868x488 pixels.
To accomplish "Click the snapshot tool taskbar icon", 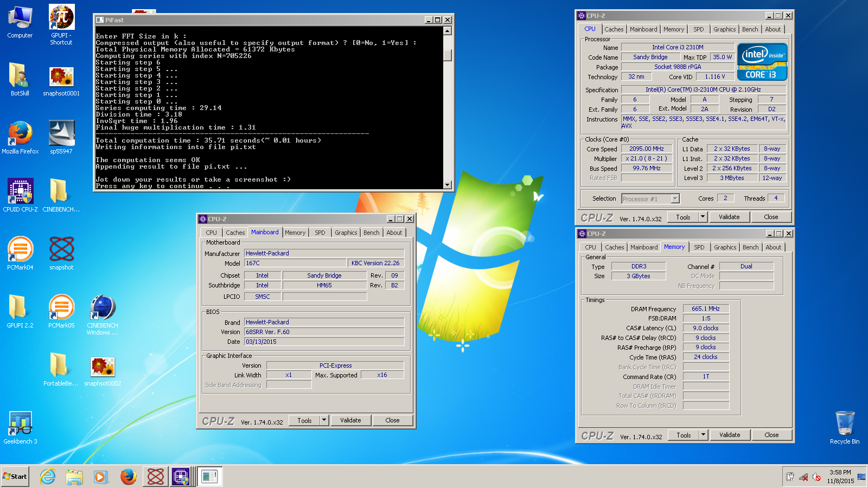I will coord(156,477).
